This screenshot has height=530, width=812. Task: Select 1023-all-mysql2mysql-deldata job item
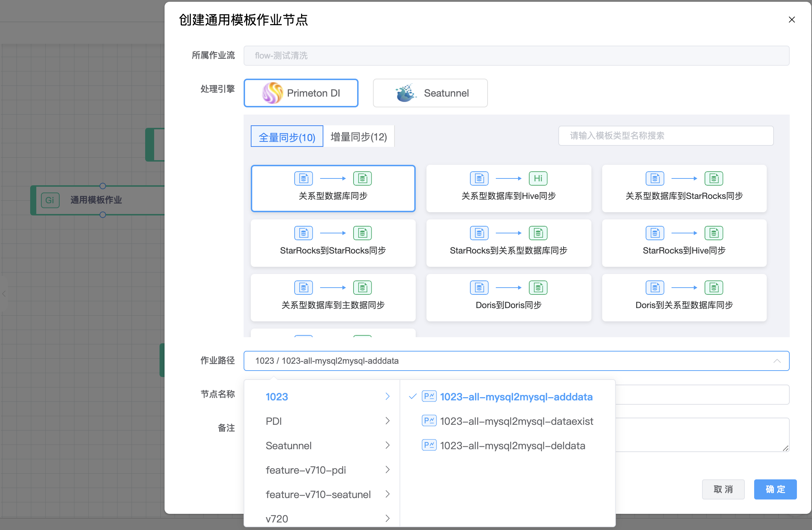[512, 446]
